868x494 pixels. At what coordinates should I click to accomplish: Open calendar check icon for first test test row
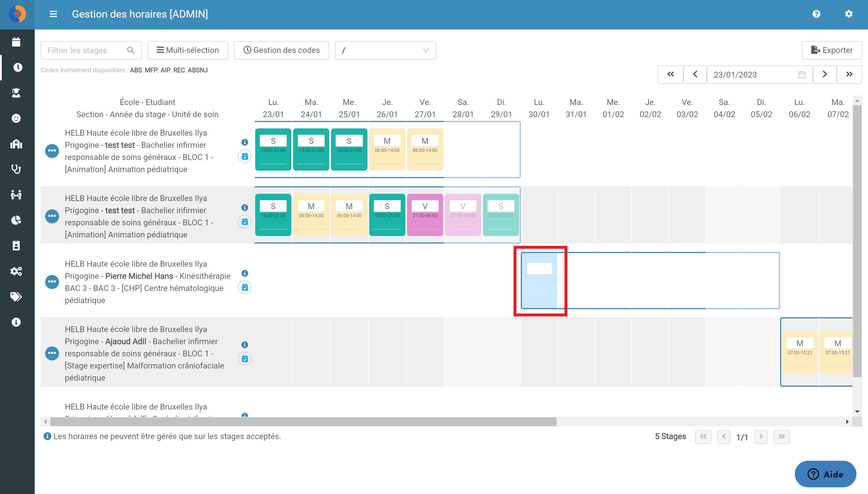[x=245, y=156]
